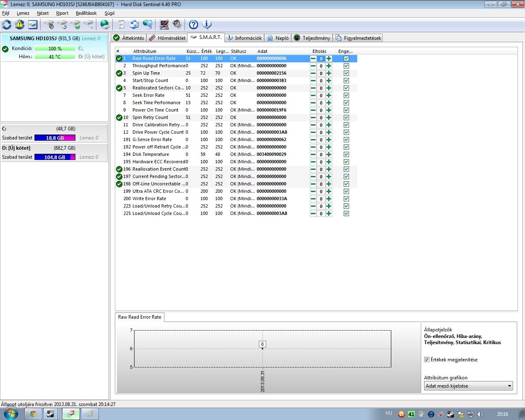The image size is (525, 420).
Task: Click the minus offset button for Spin Up Time
Action: pyautogui.click(x=313, y=73)
